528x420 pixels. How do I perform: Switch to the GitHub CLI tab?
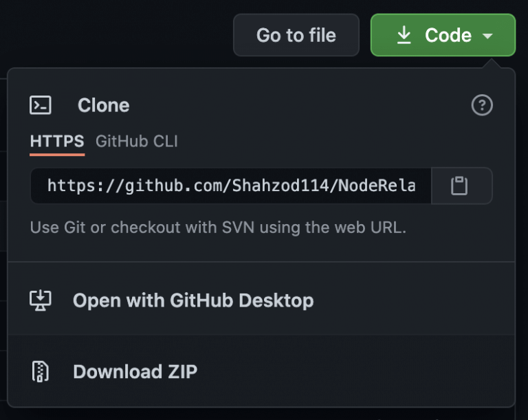click(x=136, y=142)
